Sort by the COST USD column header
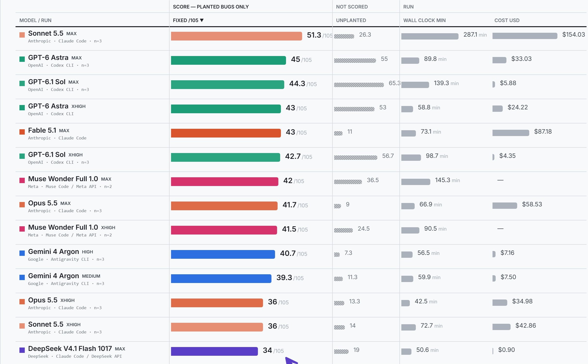The width and height of the screenshot is (588, 364). tap(507, 20)
